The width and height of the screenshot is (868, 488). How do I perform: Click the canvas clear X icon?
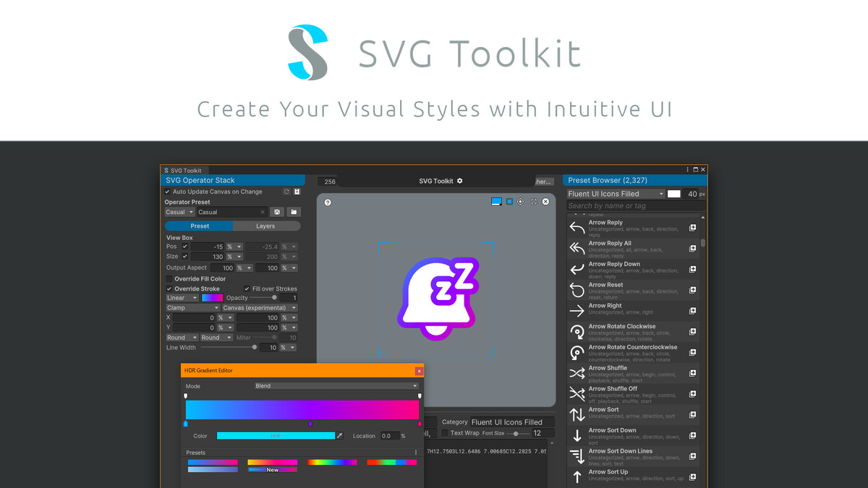point(546,202)
